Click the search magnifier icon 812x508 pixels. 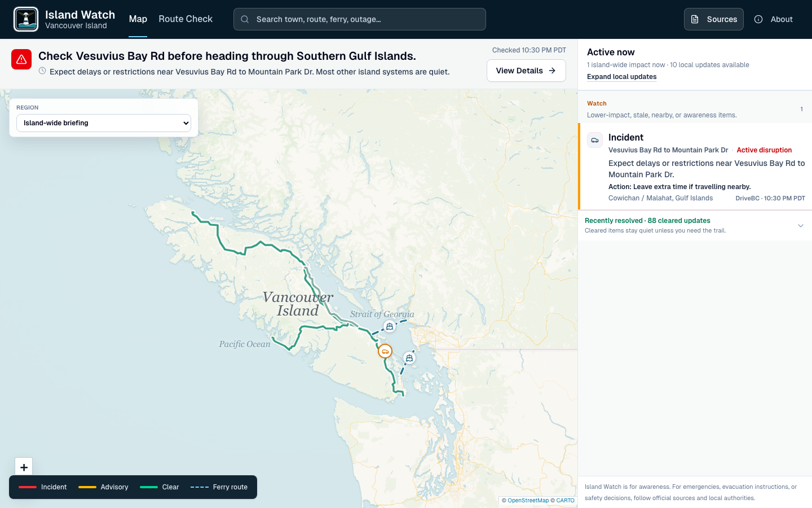click(245, 19)
